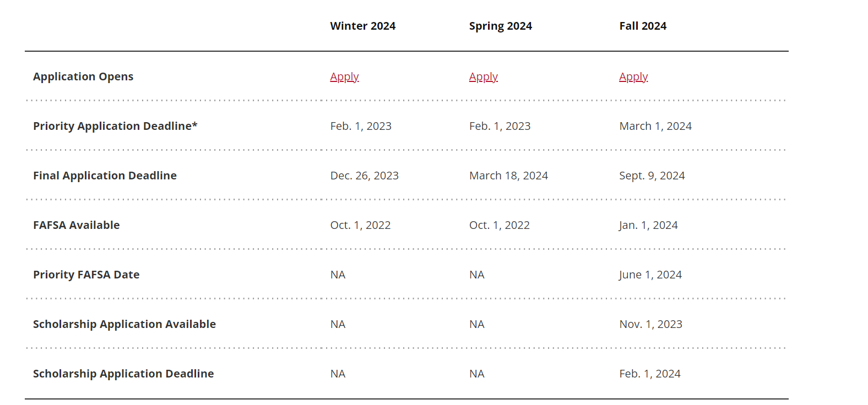Screen dimensions: 868x405
Task: Select the Sept. 9, 2024 date cell
Action: coord(652,176)
